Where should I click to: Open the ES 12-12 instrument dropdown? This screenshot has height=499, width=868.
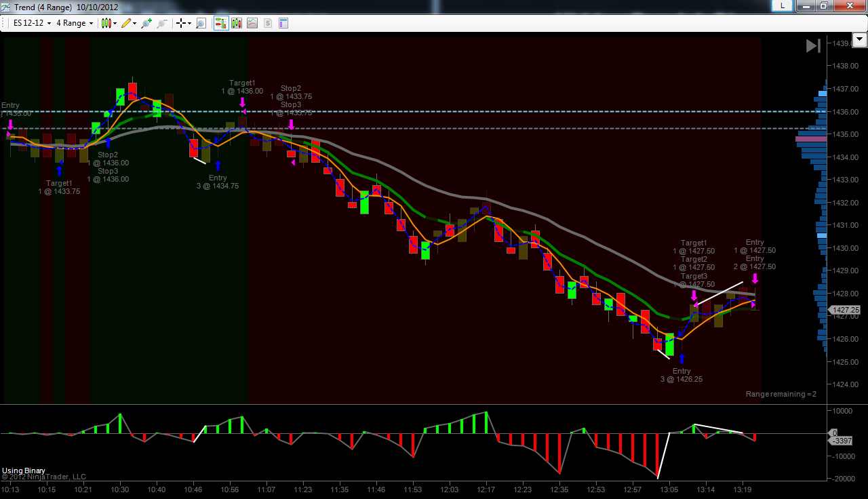32,23
